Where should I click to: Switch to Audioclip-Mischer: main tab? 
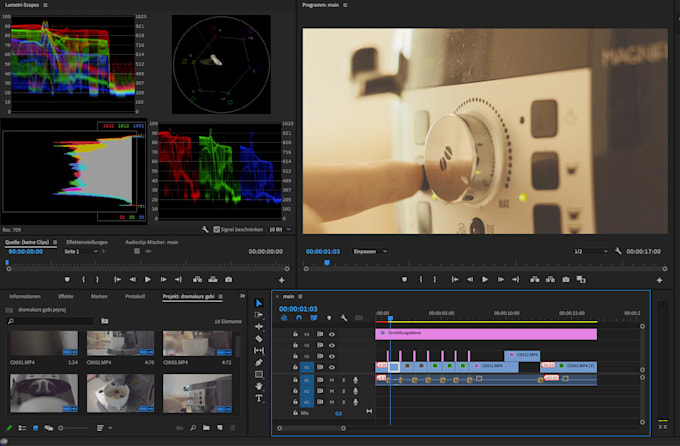pos(152,242)
